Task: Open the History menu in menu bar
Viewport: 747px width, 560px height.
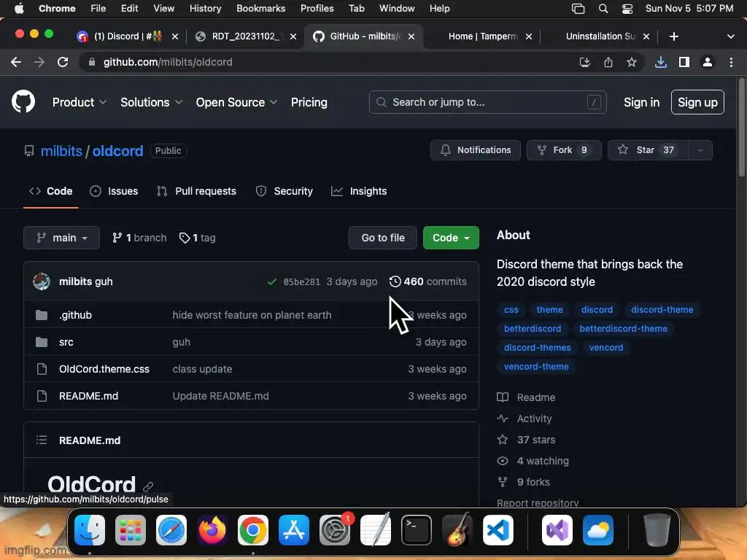Action: (205, 9)
